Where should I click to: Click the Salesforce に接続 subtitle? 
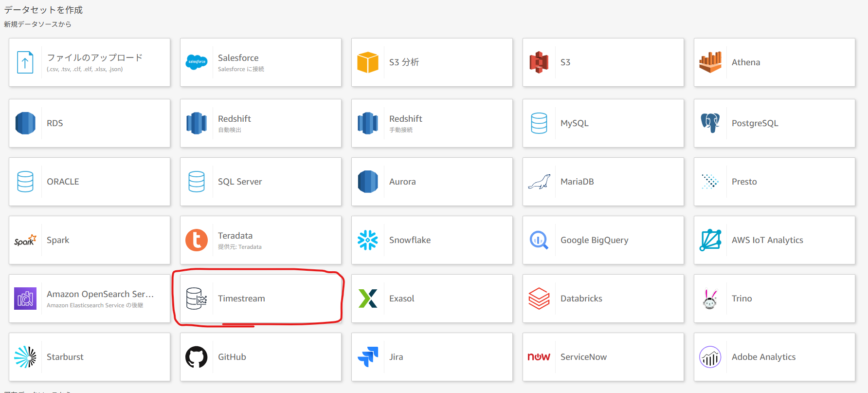click(241, 69)
